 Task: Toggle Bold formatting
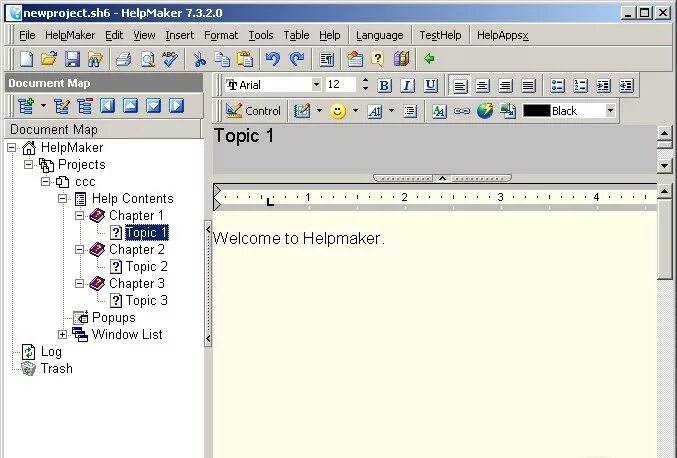[x=384, y=85]
